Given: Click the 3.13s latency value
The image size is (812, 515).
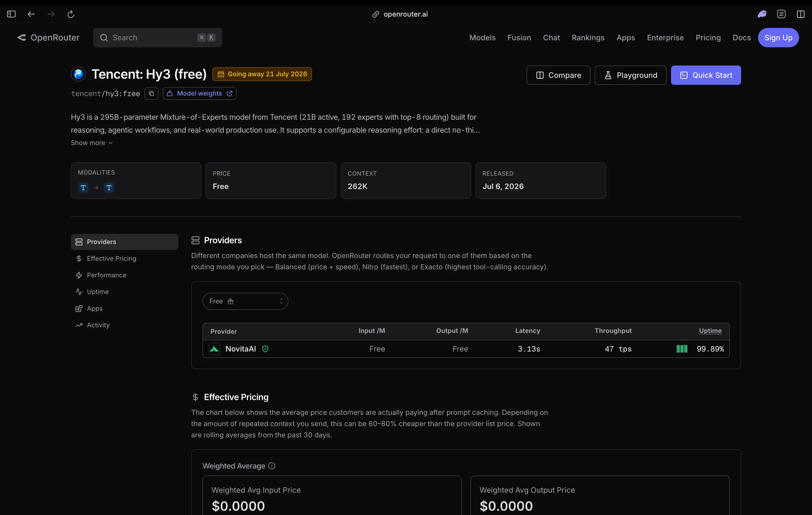Looking at the screenshot, I should 529,349.
